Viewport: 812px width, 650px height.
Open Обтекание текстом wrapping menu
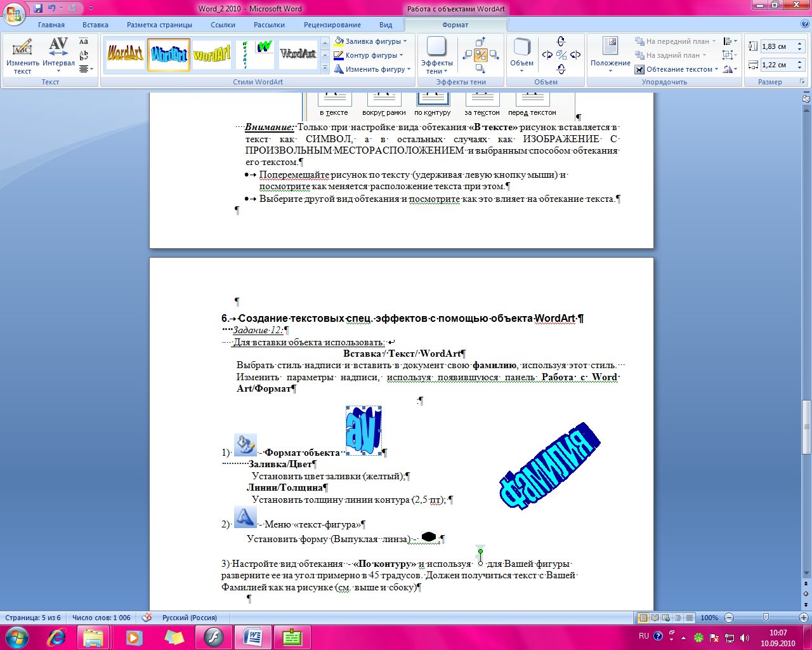pyautogui.click(x=676, y=69)
